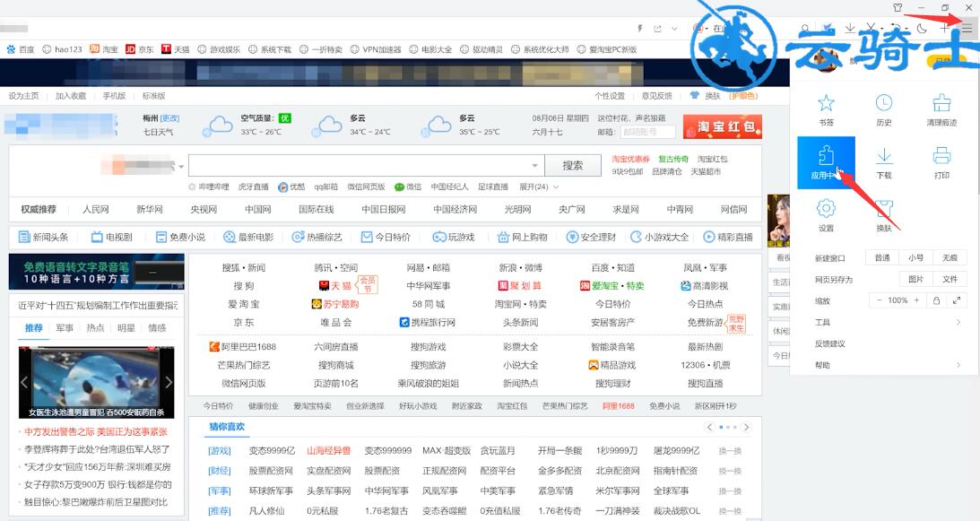Image resolution: width=980 pixels, height=521 pixels.
Task: Switch to 推荐 news tab
Action: click(34, 327)
